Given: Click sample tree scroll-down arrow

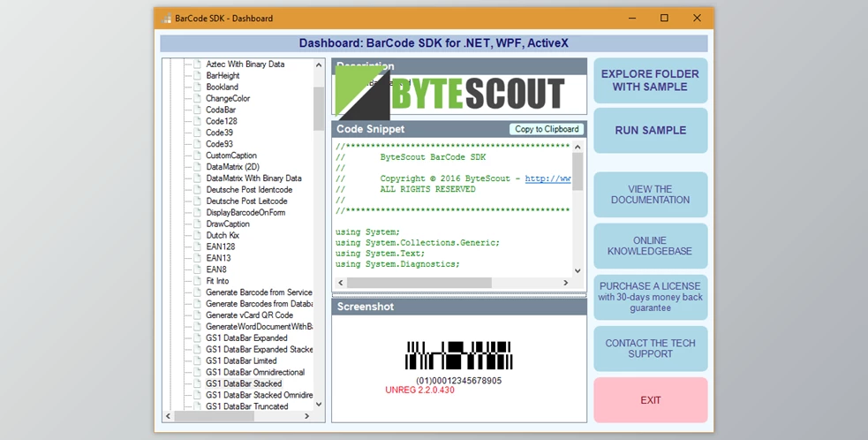Looking at the screenshot, I should point(319,405).
